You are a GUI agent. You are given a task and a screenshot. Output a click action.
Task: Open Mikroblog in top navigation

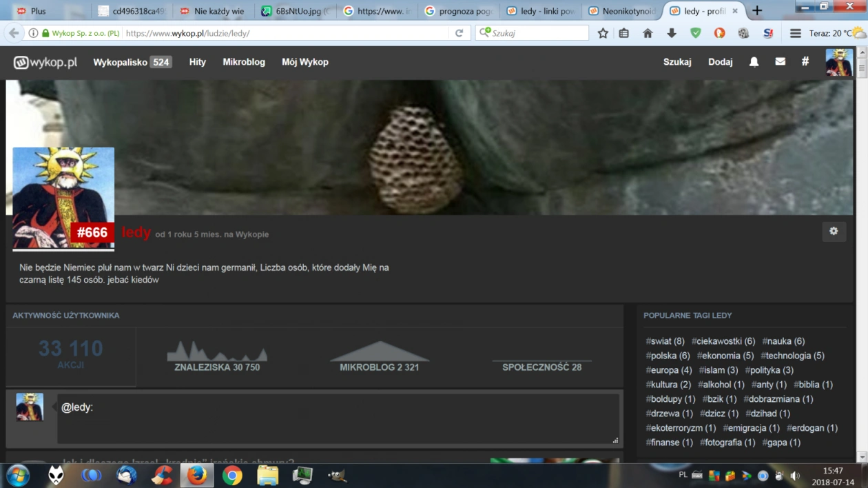pos(244,62)
